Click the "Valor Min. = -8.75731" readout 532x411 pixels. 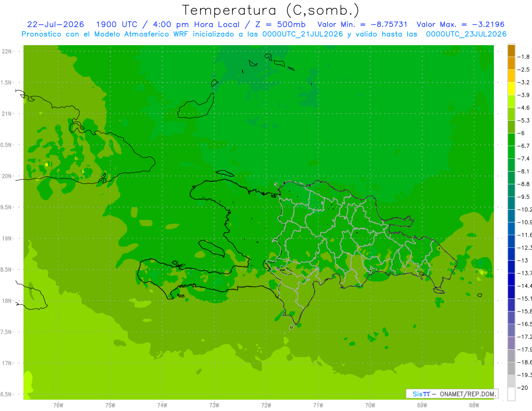coord(363,24)
